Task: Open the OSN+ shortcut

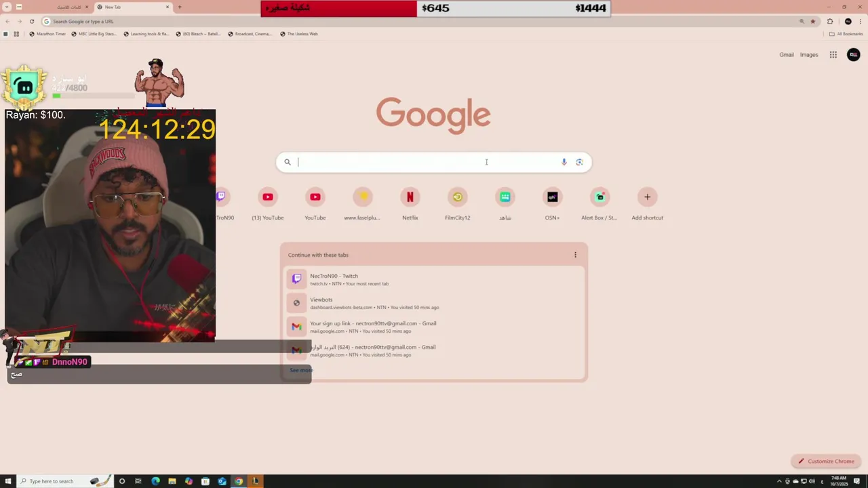Action: click(x=552, y=204)
